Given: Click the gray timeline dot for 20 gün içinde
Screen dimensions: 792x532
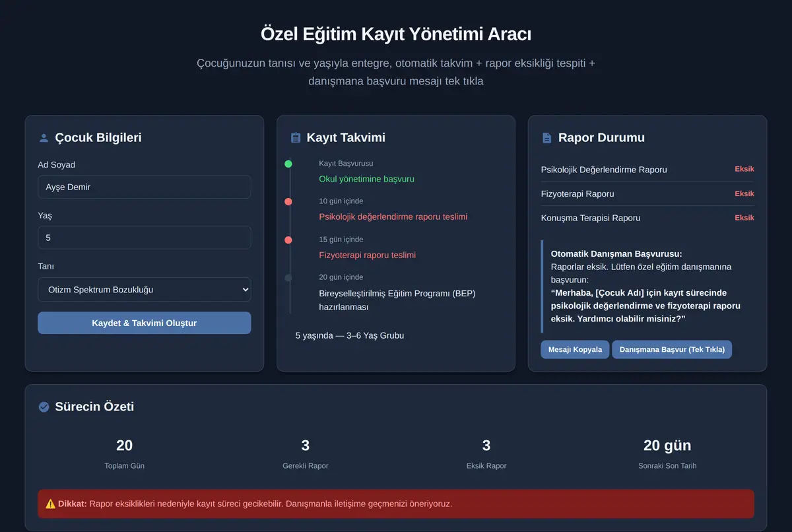Looking at the screenshot, I should point(288,278).
